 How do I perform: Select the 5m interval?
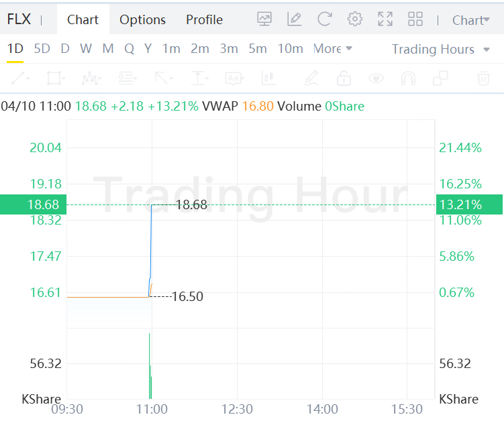[x=258, y=49]
